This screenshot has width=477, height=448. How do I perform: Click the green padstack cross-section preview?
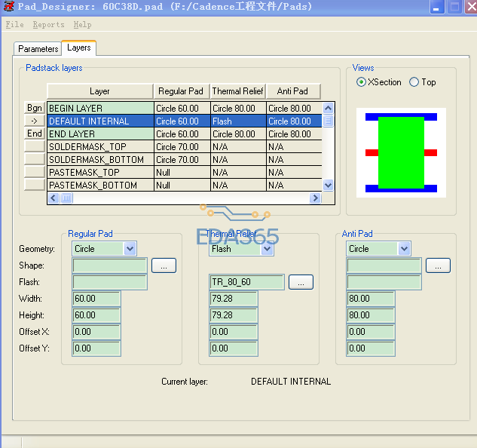pos(401,152)
